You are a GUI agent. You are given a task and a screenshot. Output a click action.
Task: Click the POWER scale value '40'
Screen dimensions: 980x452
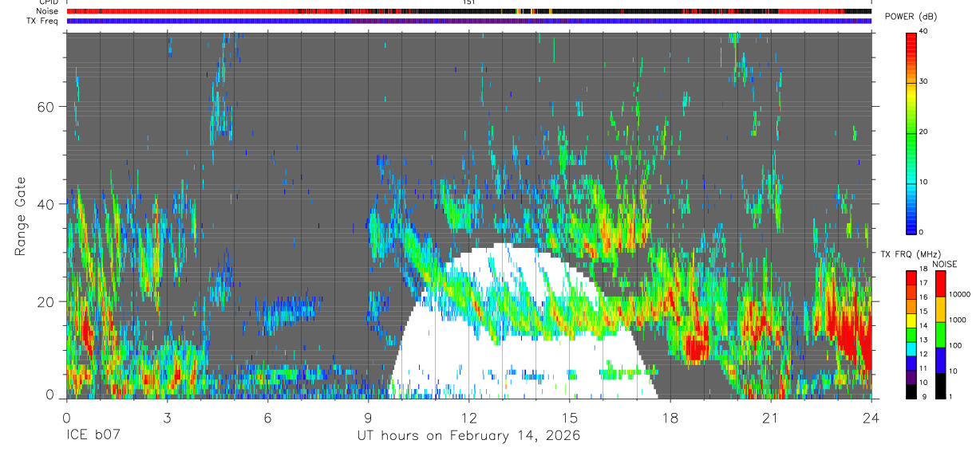coord(923,31)
